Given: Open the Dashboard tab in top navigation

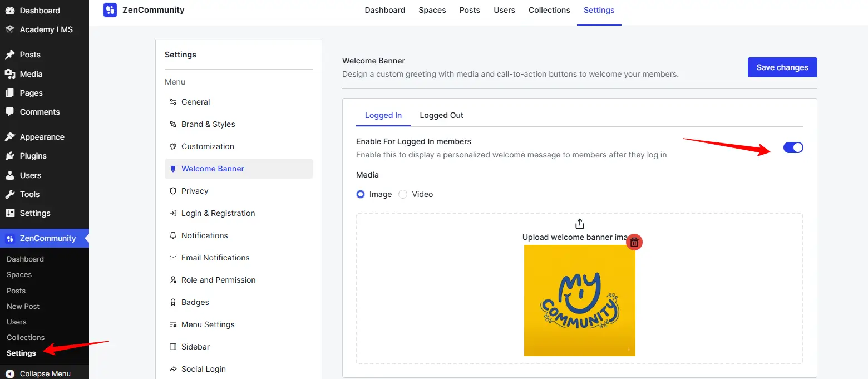Looking at the screenshot, I should tap(385, 10).
